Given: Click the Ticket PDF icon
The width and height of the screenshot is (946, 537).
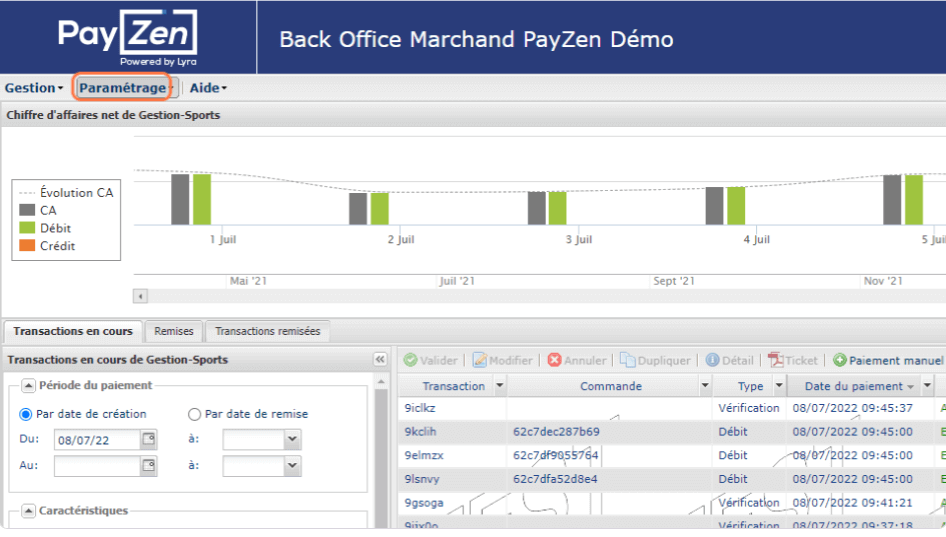Looking at the screenshot, I should [775, 360].
